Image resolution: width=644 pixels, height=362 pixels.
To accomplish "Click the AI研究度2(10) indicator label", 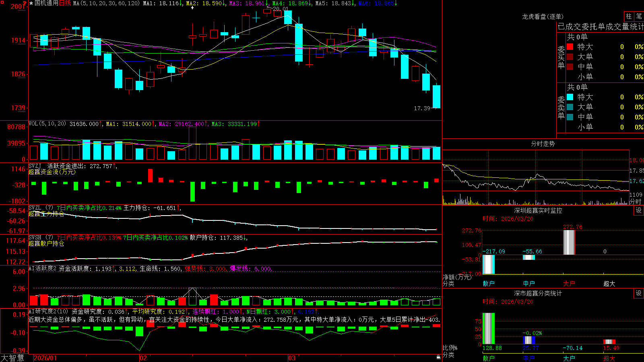I will click(x=48, y=311).
